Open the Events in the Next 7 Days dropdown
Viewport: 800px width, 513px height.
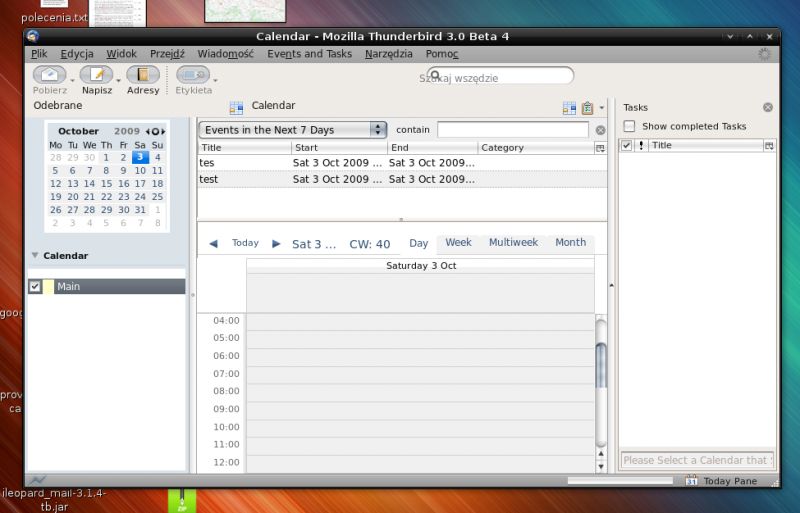point(292,130)
